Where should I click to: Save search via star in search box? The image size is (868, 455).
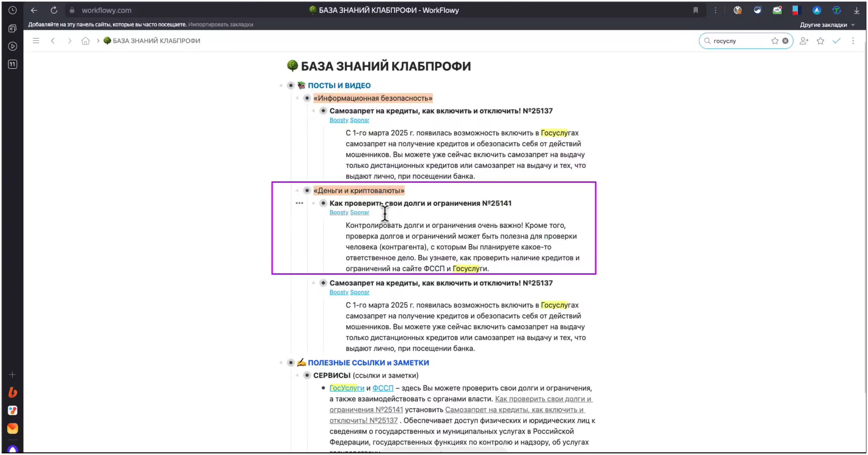[775, 41]
